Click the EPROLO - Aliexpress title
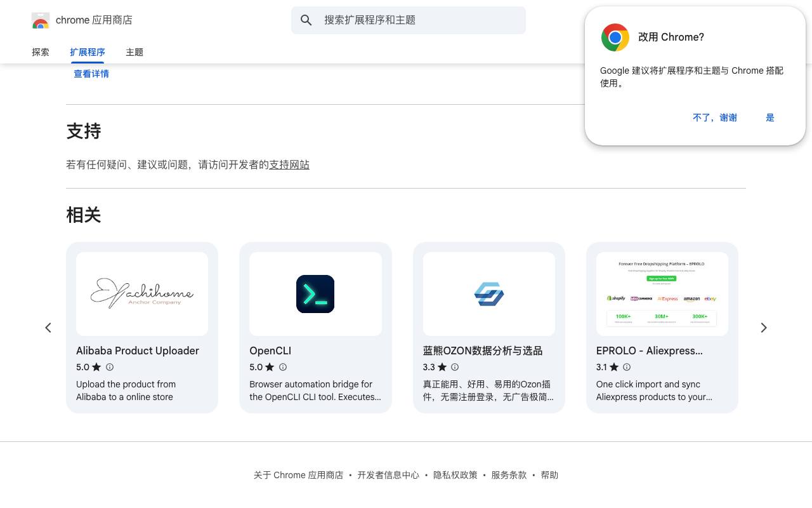The width and height of the screenshot is (812, 508). [x=650, y=351]
